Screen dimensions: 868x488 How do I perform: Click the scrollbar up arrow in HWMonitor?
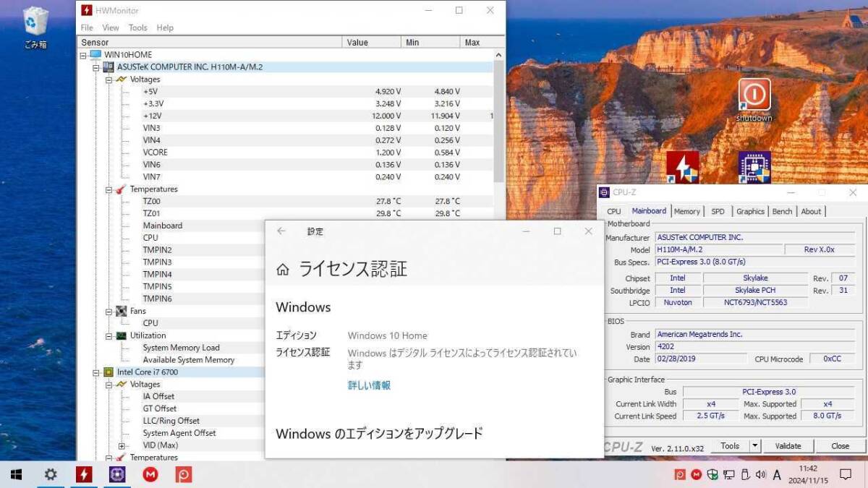click(x=499, y=55)
